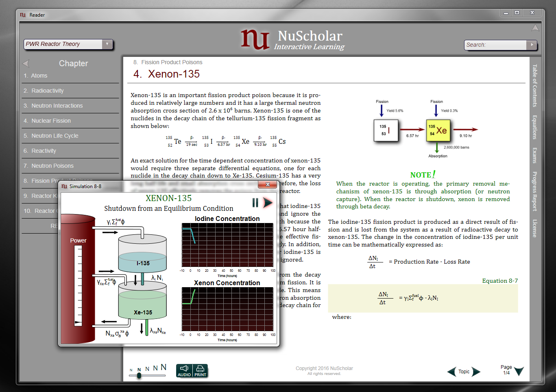Adjust the font size slider handle
The width and height of the screenshot is (556, 392).
139,376
